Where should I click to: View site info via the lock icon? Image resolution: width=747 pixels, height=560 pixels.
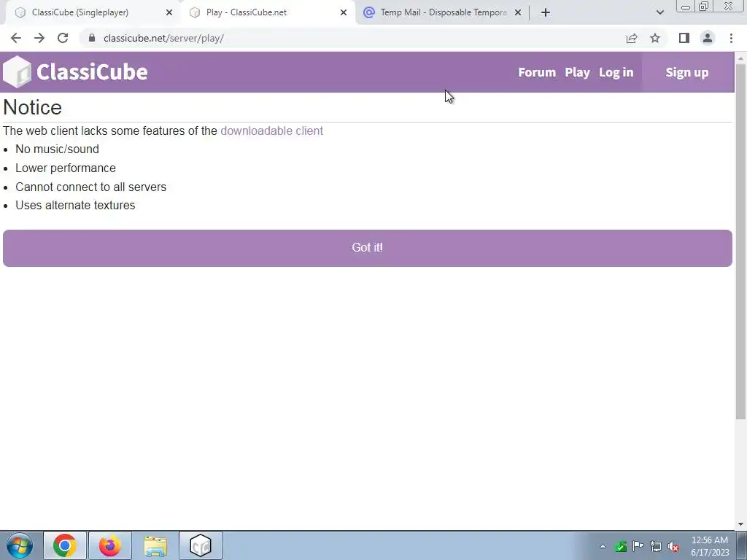pos(92,38)
